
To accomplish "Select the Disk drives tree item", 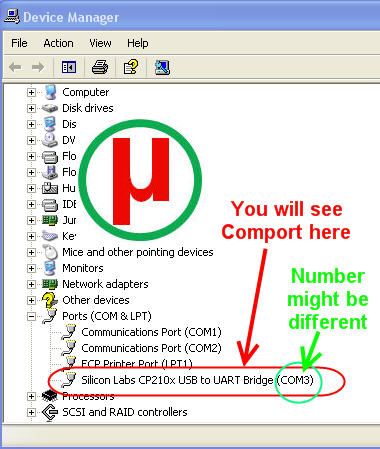I will click(88, 108).
